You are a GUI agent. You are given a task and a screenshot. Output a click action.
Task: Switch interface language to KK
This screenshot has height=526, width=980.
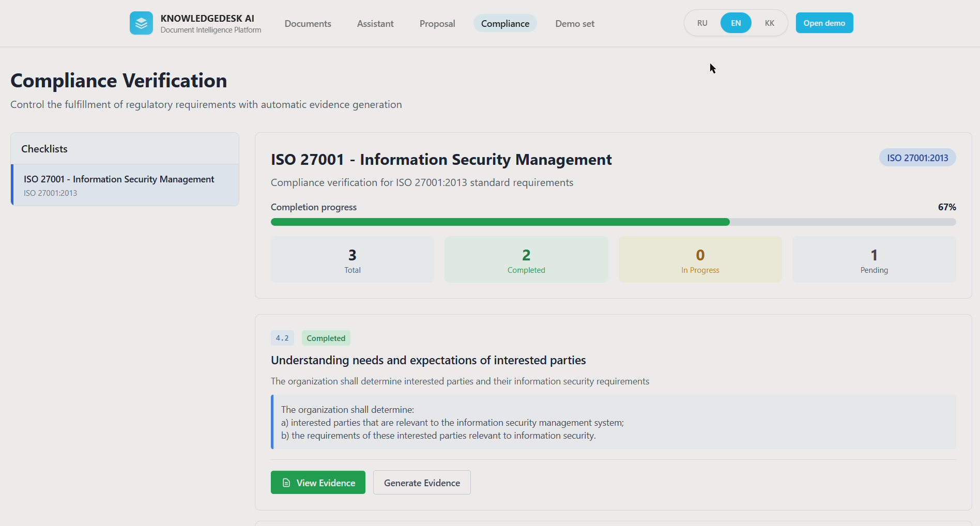(x=770, y=23)
